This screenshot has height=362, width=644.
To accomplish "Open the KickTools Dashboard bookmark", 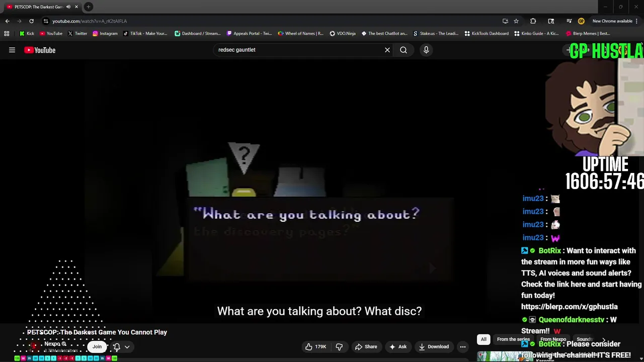I will (x=487, y=34).
